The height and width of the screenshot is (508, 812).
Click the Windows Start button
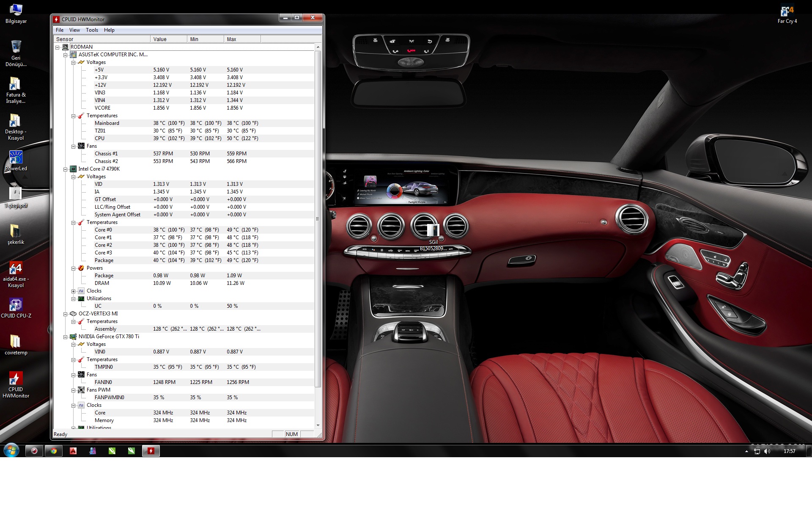pos(11,450)
